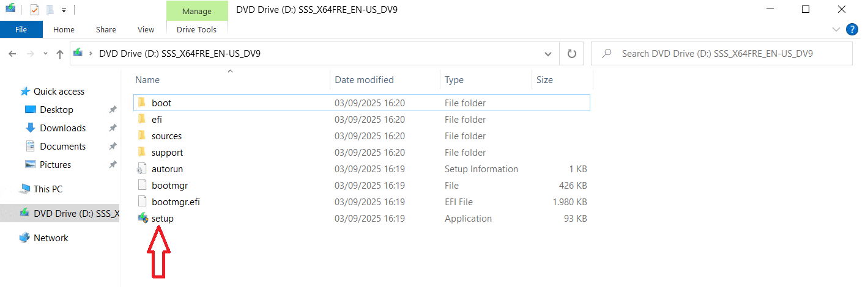The width and height of the screenshot is (868, 287).
Task: Switch to the View ribbon tab
Action: point(146,29)
